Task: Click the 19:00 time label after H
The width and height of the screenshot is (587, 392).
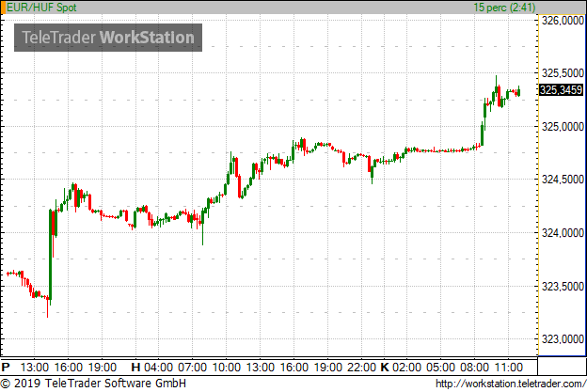Action: click(328, 367)
